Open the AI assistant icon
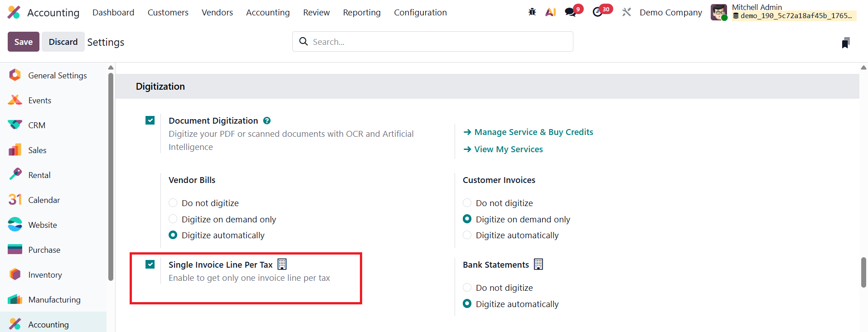 pos(550,12)
